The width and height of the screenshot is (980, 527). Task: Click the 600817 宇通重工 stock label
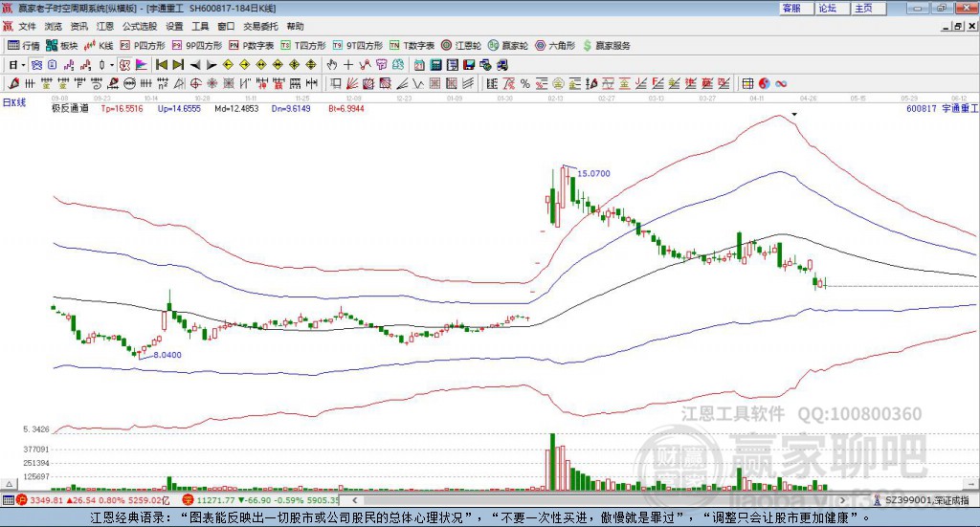pyautogui.click(x=942, y=109)
